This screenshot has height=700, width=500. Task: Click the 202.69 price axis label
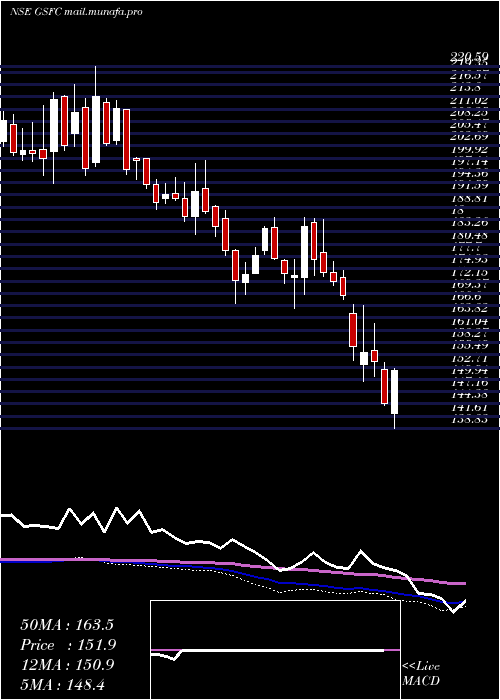coord(469,137)
